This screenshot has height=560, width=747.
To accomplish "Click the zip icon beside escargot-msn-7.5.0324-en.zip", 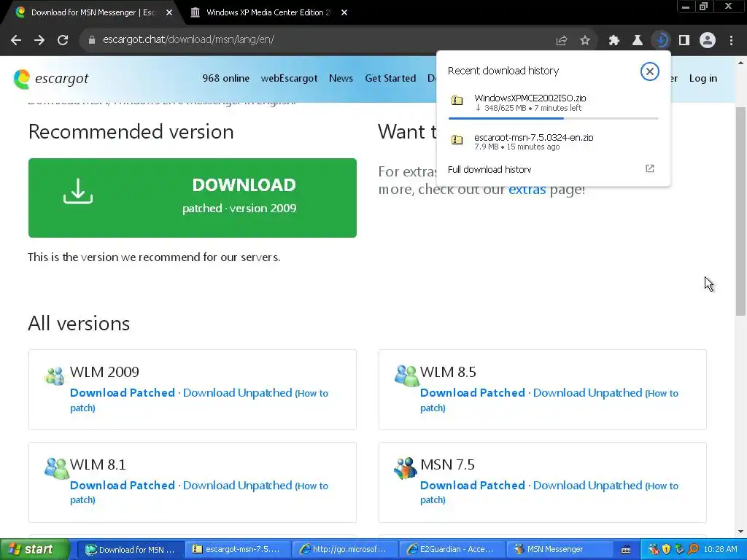I will (x=457, y=139).
